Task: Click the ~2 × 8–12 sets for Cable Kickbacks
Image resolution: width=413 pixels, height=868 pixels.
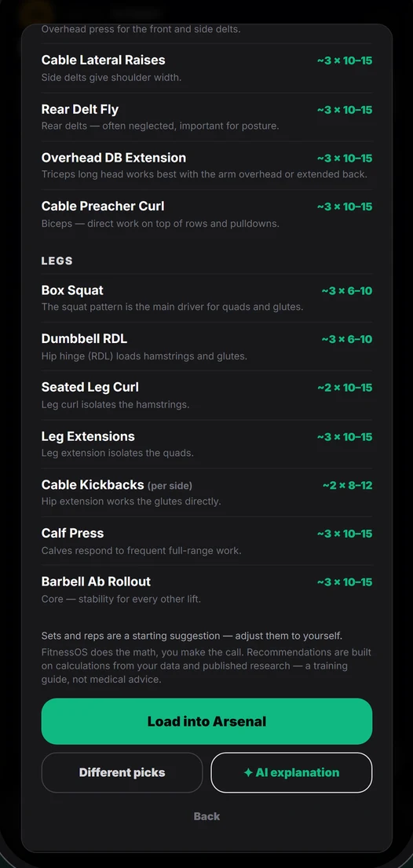Action: (347, 486)
